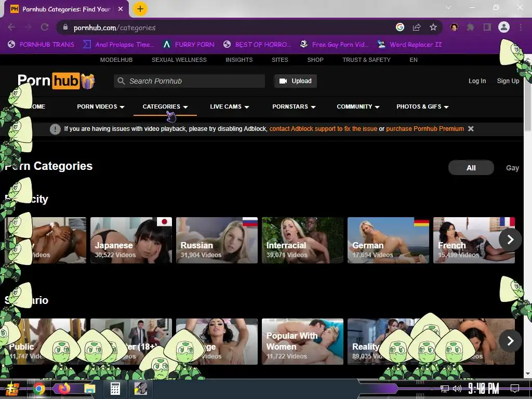The height and width of the screenshot is (399, 532).
Task: Launch Chrome from the taskbar
Action: click(x=38, y=389)
